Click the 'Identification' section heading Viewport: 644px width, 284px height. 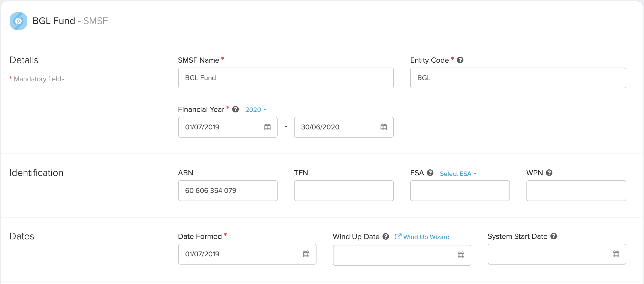pos(36,173)
